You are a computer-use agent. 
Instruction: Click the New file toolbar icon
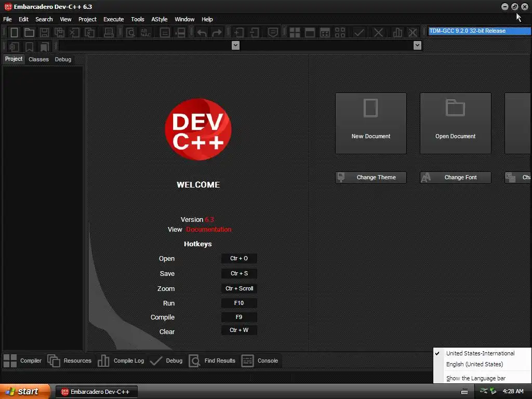[14, 33]
